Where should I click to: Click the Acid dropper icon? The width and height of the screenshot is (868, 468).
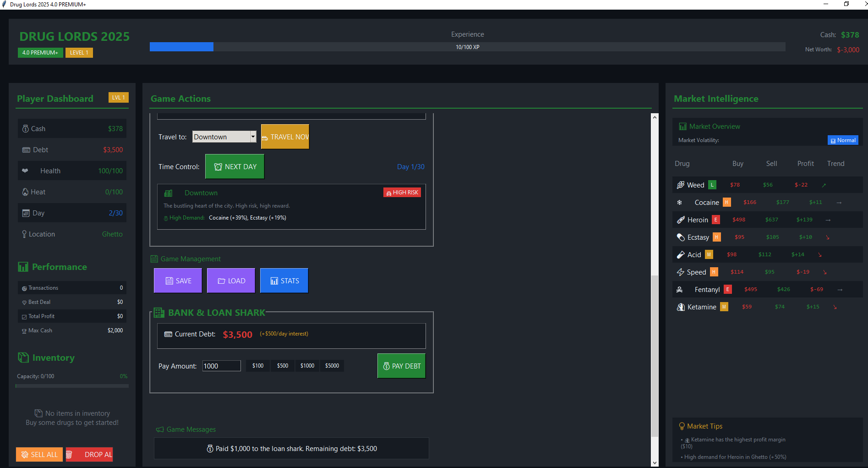(681, 254)
